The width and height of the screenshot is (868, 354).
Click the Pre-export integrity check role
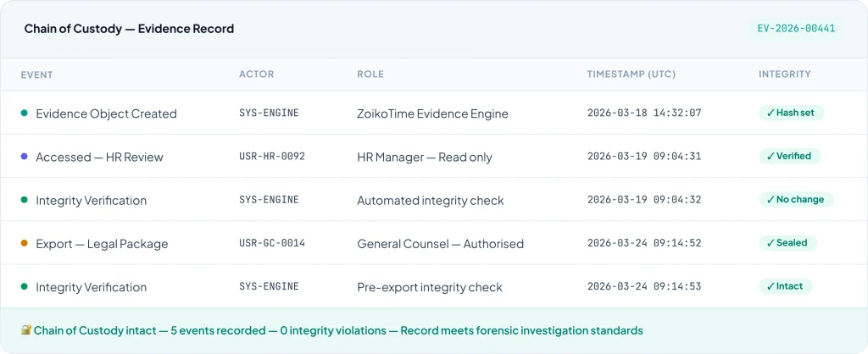(430, 287)
